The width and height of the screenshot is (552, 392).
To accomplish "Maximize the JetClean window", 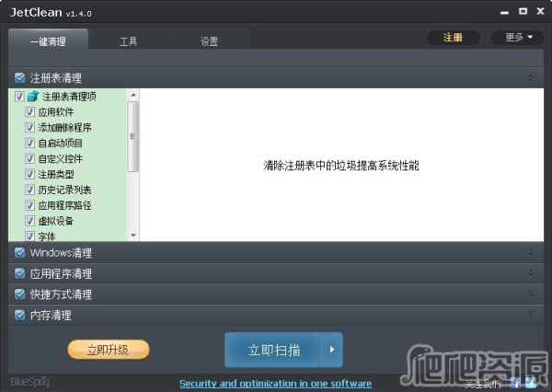I will (523, 12).
